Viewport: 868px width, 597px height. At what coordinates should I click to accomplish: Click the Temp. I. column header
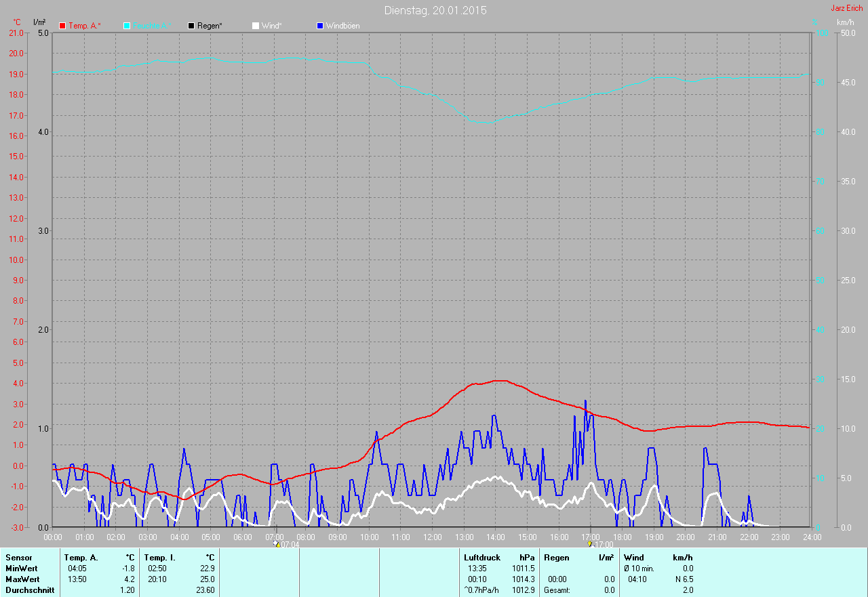[x=159, y=558]
